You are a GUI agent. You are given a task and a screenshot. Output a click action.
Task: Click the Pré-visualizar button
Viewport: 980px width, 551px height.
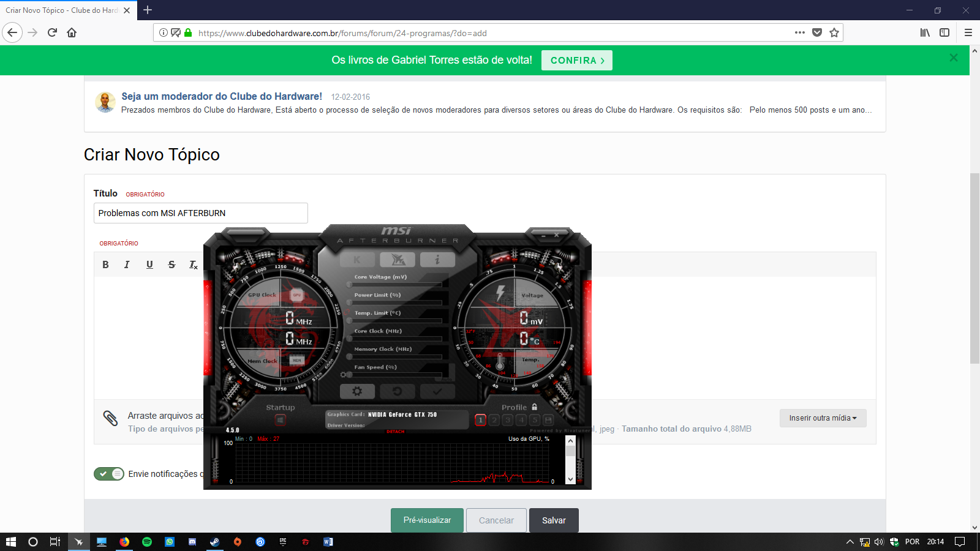pyautogui.click(x=427, y=520)
